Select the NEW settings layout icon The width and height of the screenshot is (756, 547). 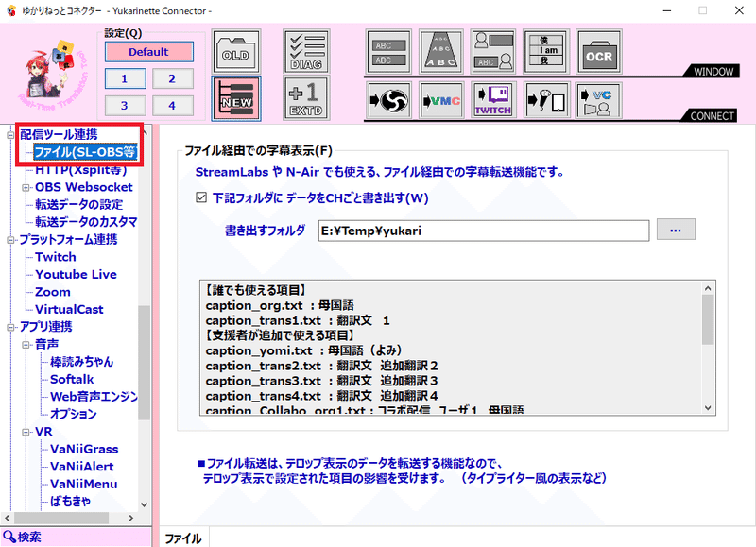click(236, 98)
